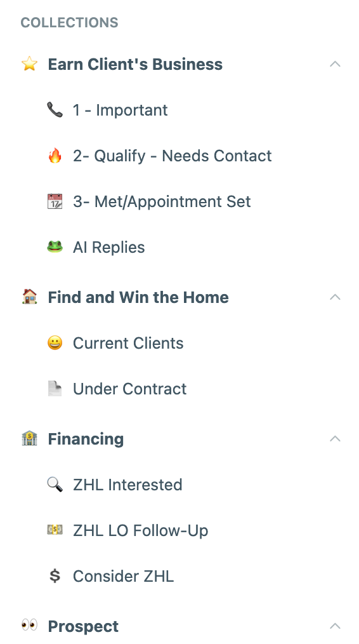
Task: Click the Financing group heading
Action: (x=86, y=439)
